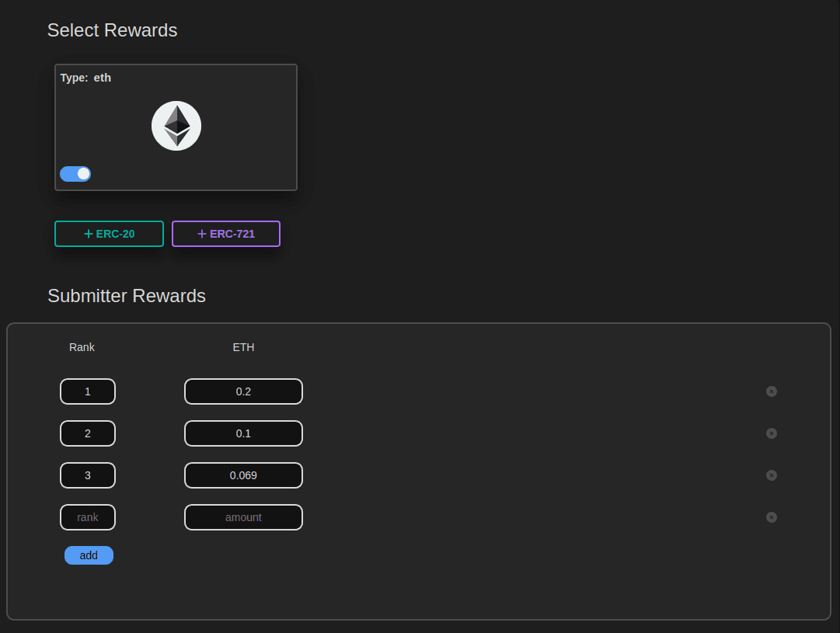Click the 'Type: eth' card label
The image size is (840, 633).
click(x=85, y=78)
